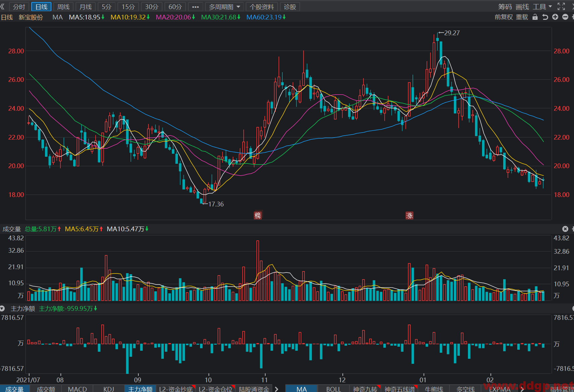The width and height of the screenshot is (574, 392).
Task: Click the undo arrow icon in chart toolbar
Action: tap(545, 17)
